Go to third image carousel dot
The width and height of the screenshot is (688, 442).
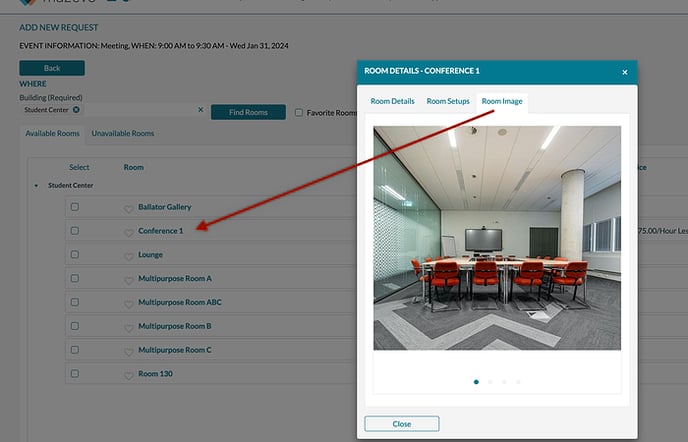click(504, 382)
